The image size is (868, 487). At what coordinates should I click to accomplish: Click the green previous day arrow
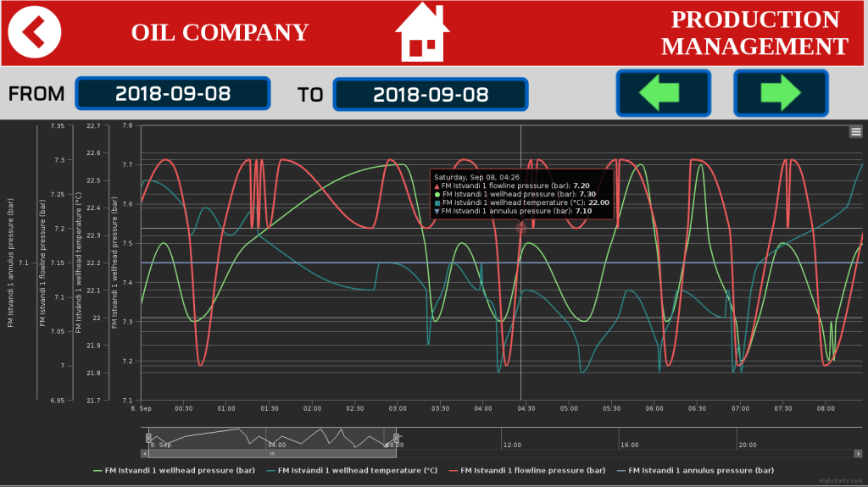[663, 92]
